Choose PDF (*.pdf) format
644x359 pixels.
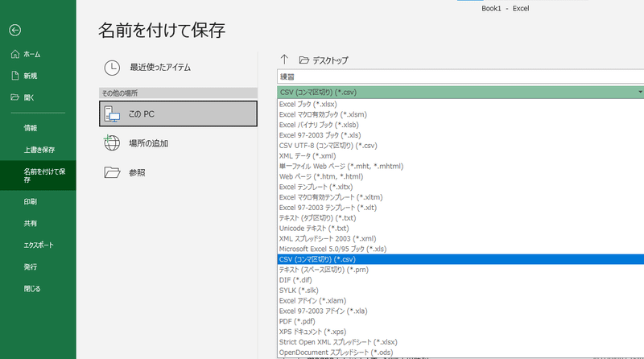click(x=297, y=321)
